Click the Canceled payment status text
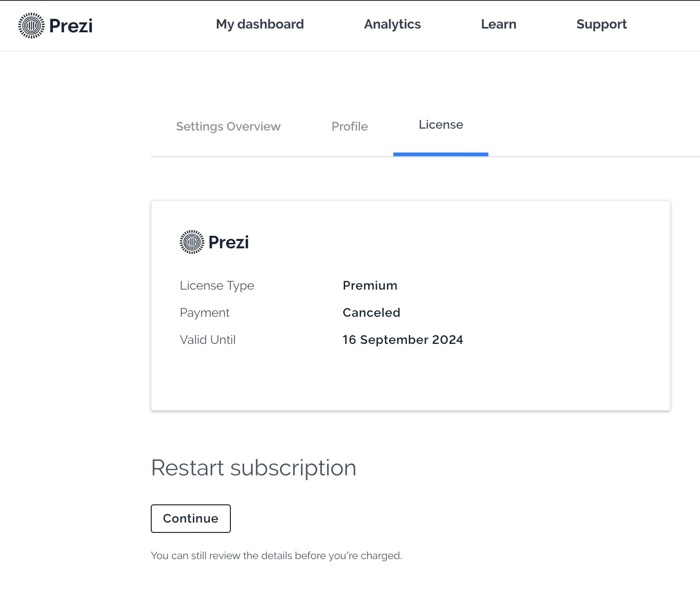Screen dimensions: 700x597 [371, 313]
